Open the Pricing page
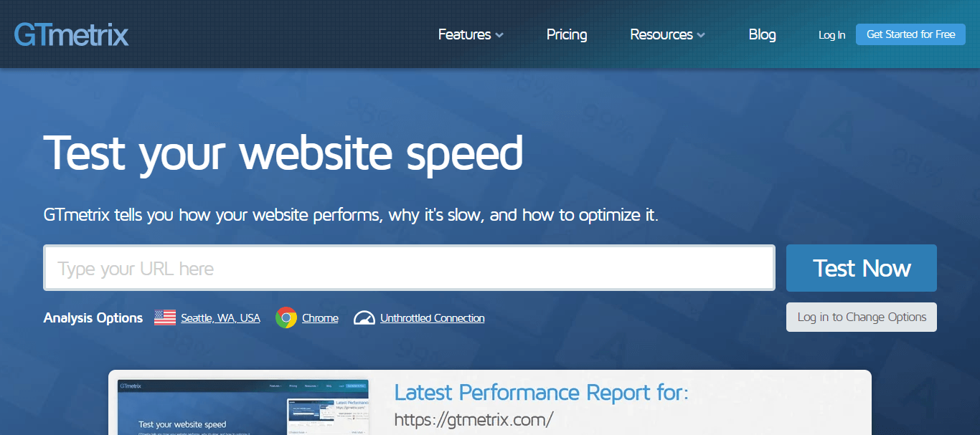 (x=567, y=34)
